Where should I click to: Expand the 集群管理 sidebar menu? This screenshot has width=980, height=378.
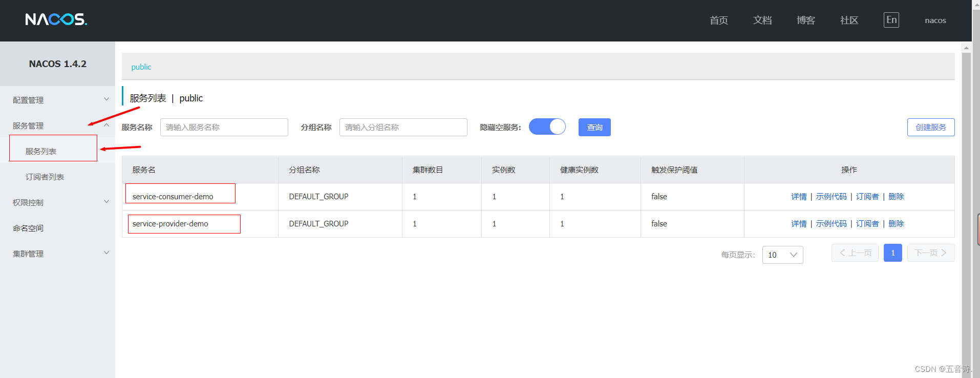(57, 254)
